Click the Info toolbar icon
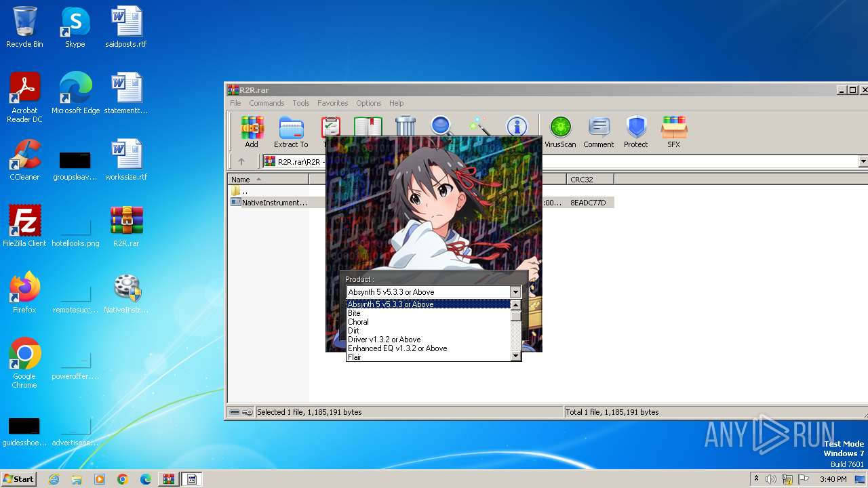This screenshot has height=488, width=868. [517, 127]
